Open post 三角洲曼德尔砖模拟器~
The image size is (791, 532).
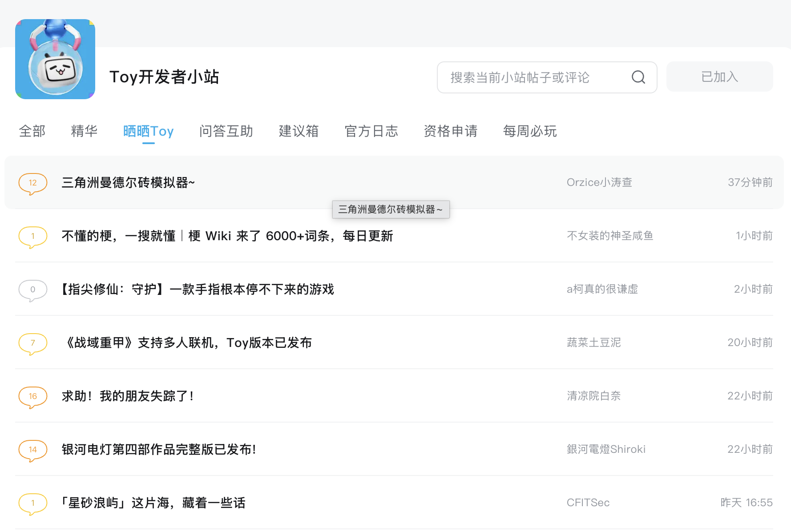point(128,183)
